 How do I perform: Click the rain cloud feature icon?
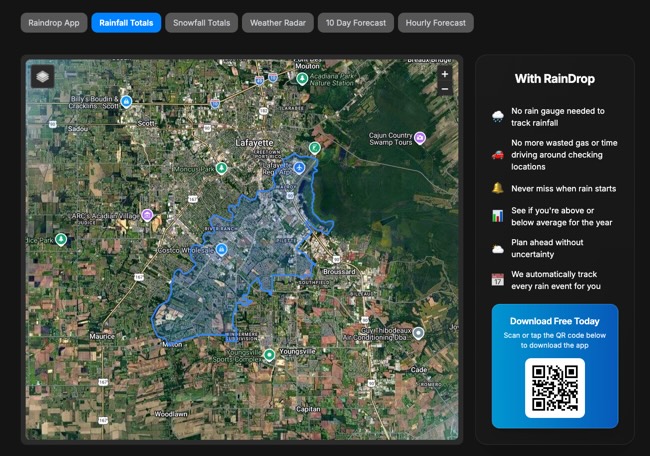click(x=498, y=116)
